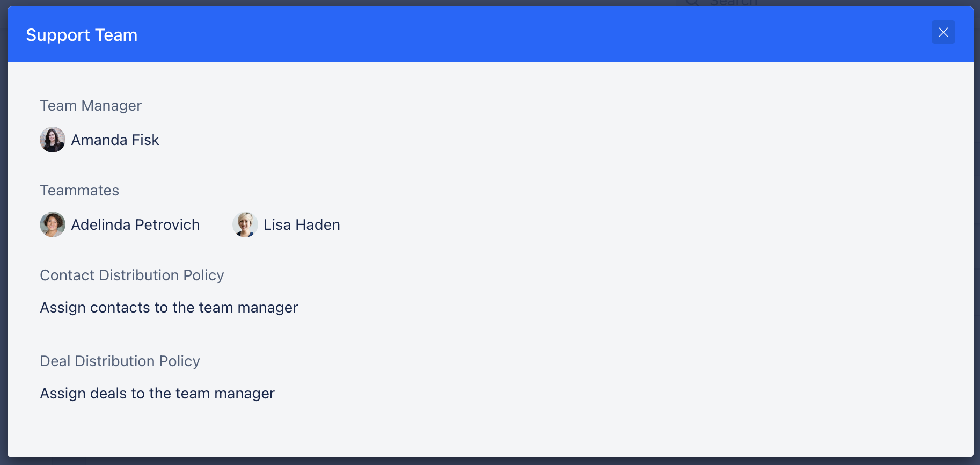Screen dimensions: 980x465
Task: Select 'Assign deals to the team manager' text
Action: coord(157,394)
